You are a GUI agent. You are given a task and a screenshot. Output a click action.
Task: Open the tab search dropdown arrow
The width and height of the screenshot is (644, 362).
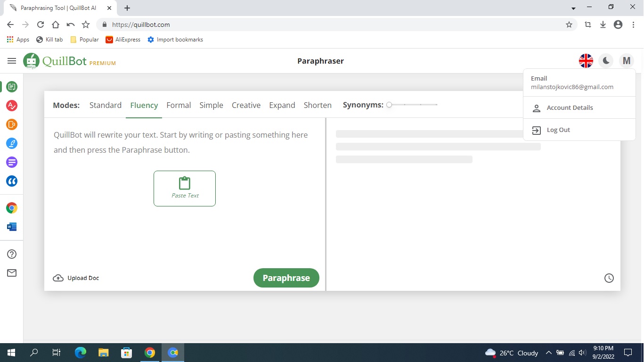[x=573, y=8]
